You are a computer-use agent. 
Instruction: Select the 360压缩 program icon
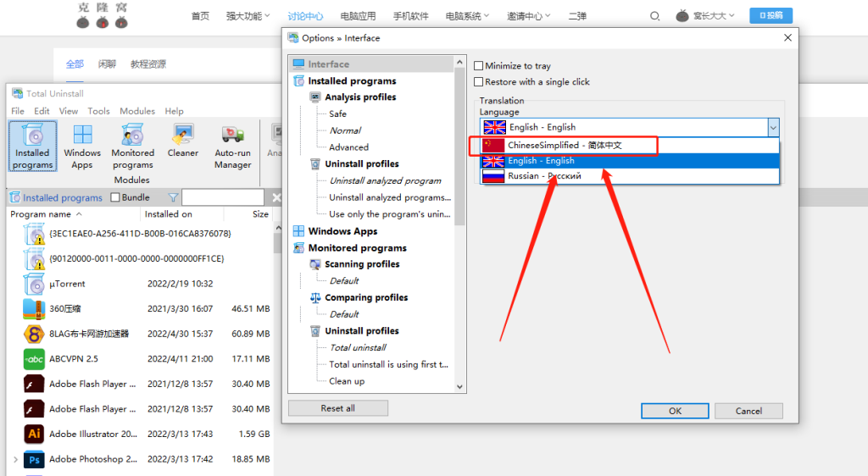[x=34, y=309]
